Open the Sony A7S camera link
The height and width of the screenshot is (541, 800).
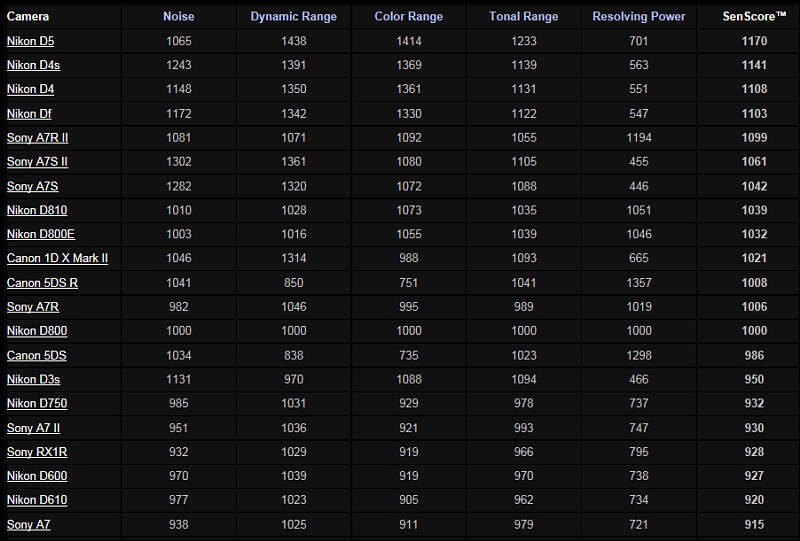click(x=33, y=186)
